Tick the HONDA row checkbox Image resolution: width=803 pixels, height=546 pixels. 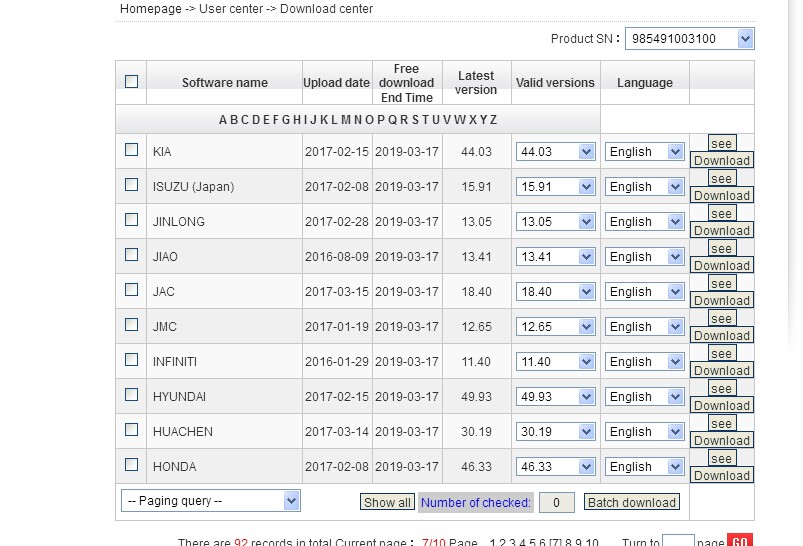click(132, 465)
